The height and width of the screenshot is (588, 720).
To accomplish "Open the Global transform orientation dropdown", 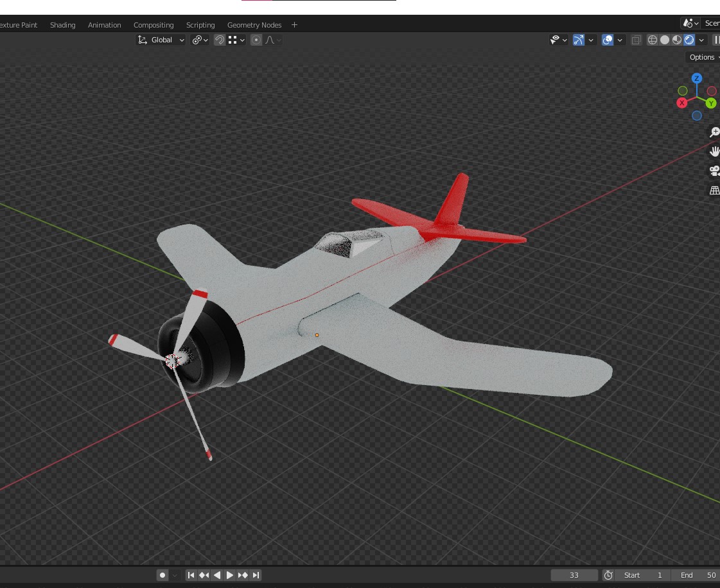I will click(160, 40).
